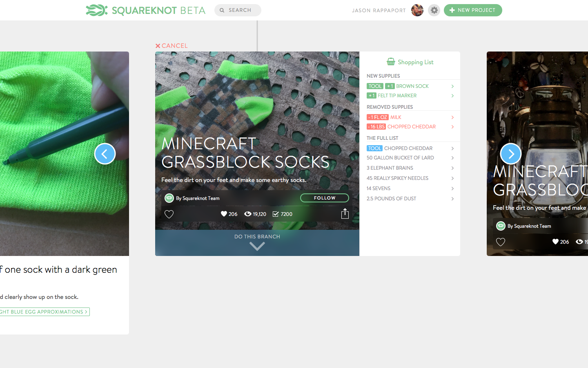
Task: Click Do This Branch button
Action: (257, 243)
